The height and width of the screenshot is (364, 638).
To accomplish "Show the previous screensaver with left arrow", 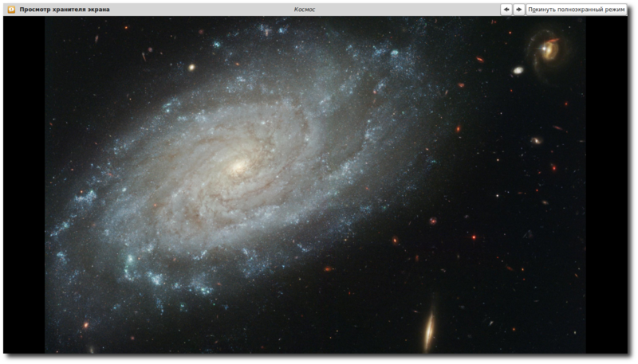I will point(506,10).
